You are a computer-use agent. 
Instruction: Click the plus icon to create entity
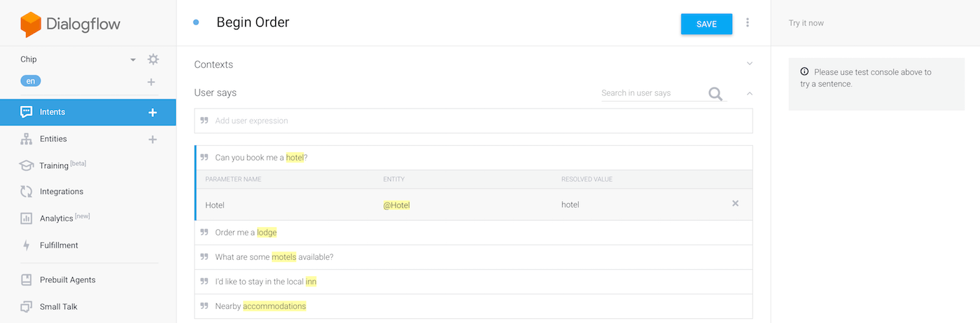pyautogui.click(x=153, y=139)
